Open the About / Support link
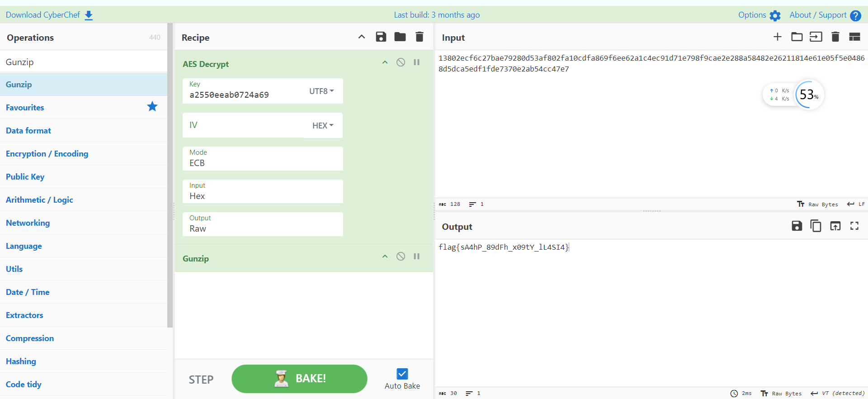868x399 pixels. [818, 15]
